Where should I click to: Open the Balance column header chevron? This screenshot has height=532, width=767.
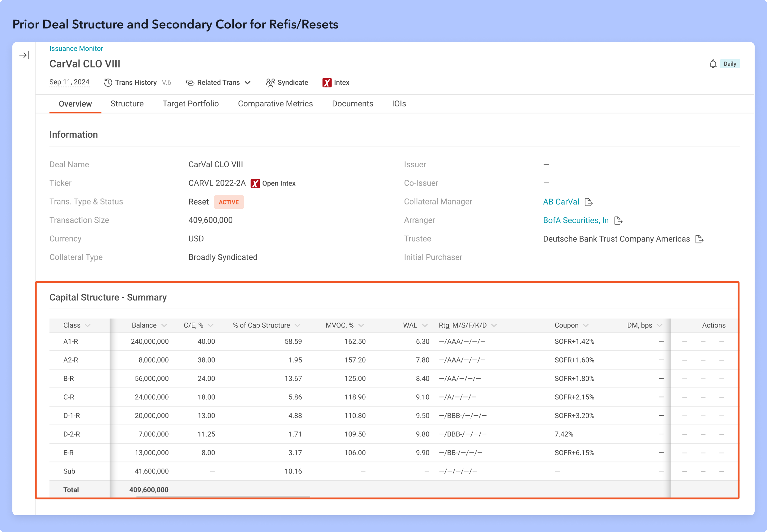coord(164,325)
